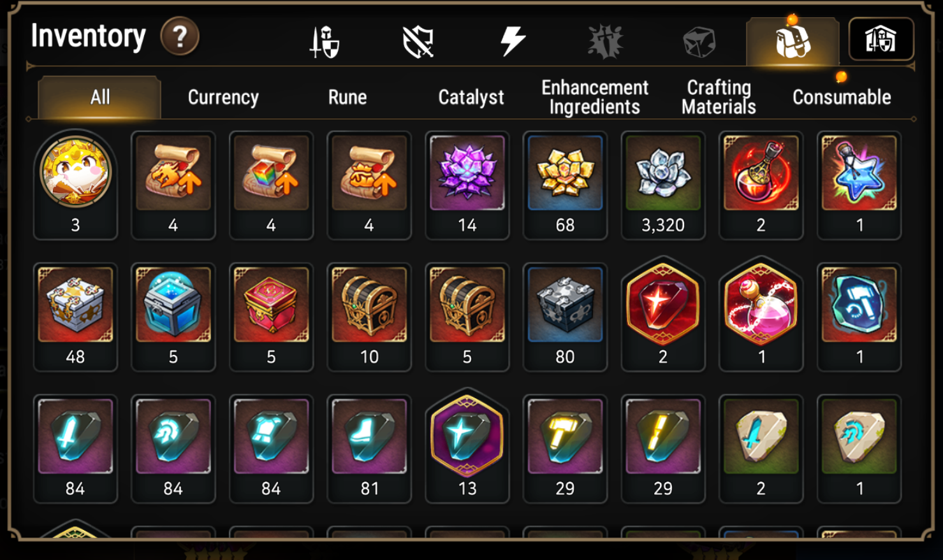The height and width of the screenshot is (560, 943).
Task: Open the guild storage building icon
Action: point(881,39)
